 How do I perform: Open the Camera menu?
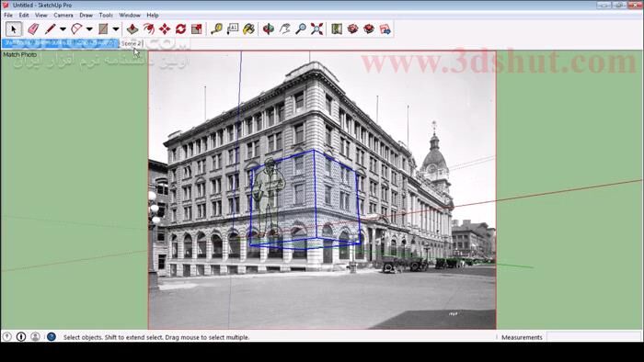tap(63, 16)
